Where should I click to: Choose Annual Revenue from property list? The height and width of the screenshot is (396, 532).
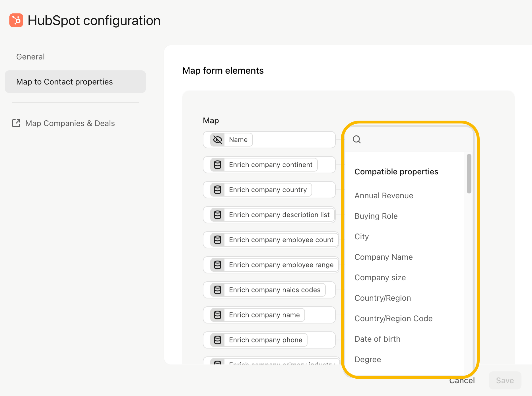(x=384, y=196)
